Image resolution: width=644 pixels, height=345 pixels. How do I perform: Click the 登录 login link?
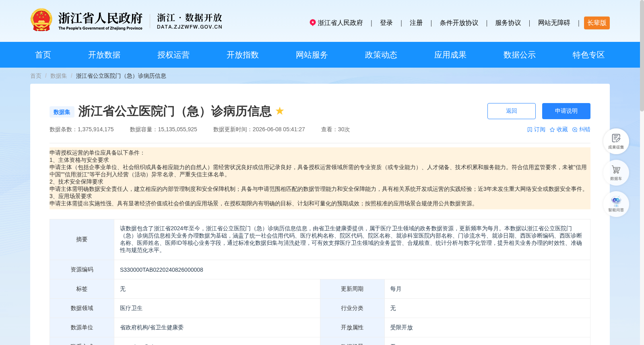tap(386, 23)
